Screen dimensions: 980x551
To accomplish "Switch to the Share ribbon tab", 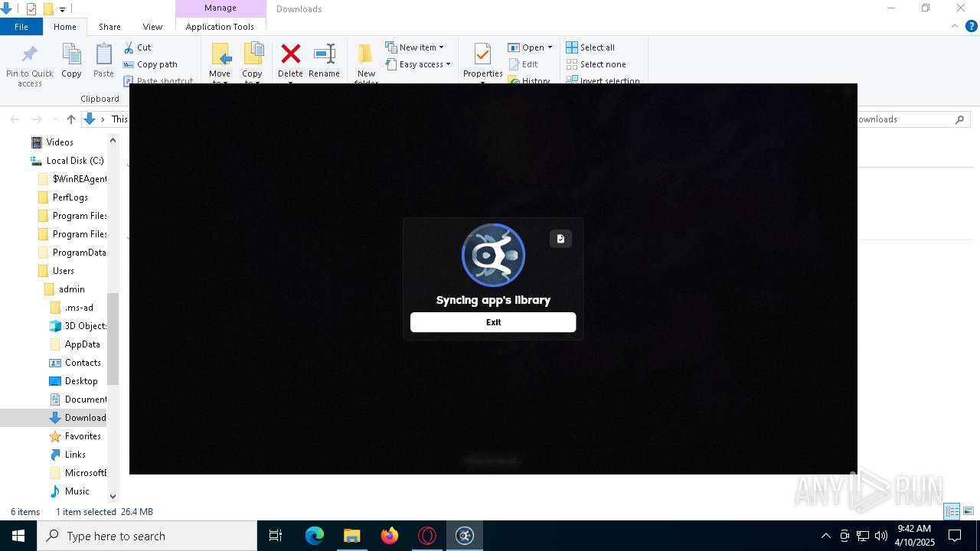I will click(109, 27).
